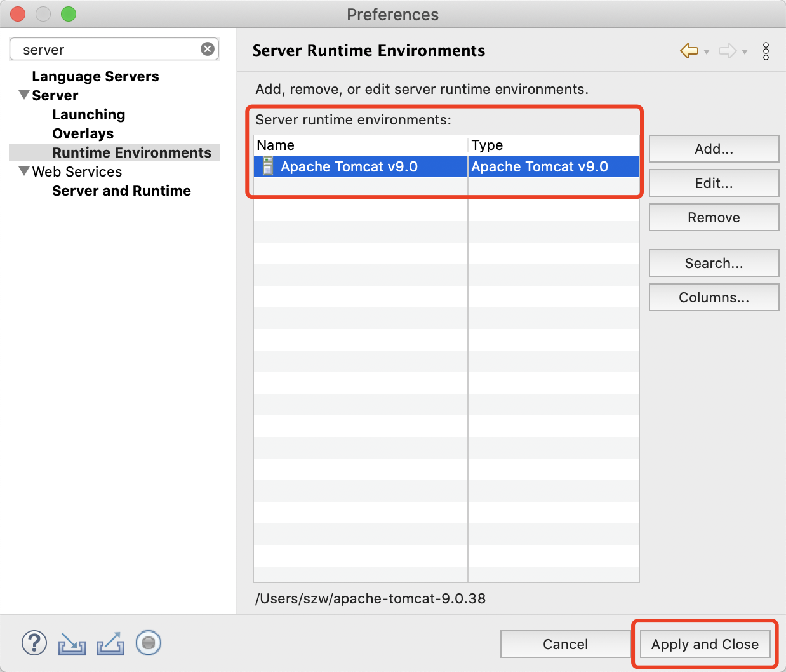
Task: Collapse the Web Services tree node
Action: [x=24, y=171]
